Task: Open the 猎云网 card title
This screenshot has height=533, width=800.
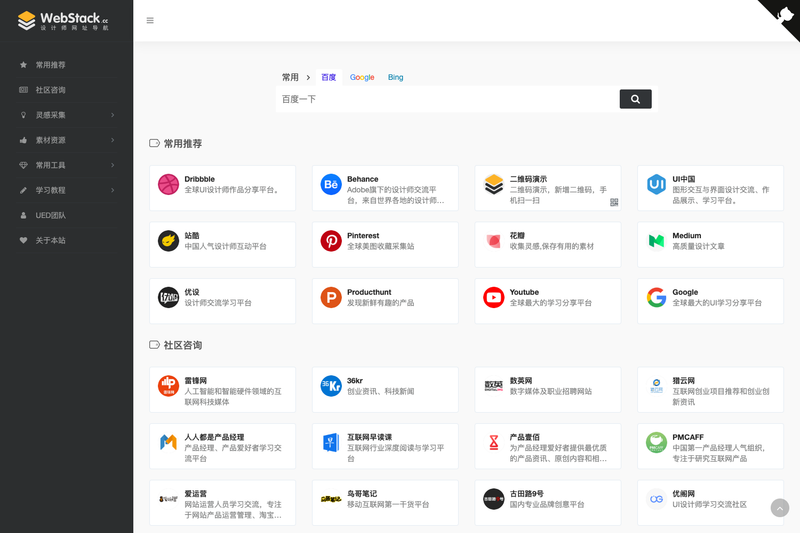Action: tap(684, 380)
